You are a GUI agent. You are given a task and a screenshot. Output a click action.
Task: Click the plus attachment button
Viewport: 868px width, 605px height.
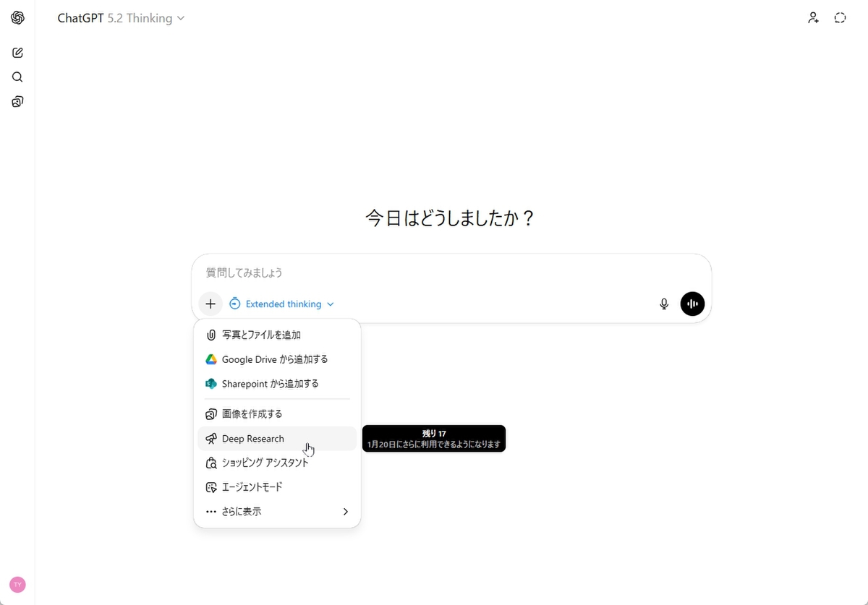[210, 304]
